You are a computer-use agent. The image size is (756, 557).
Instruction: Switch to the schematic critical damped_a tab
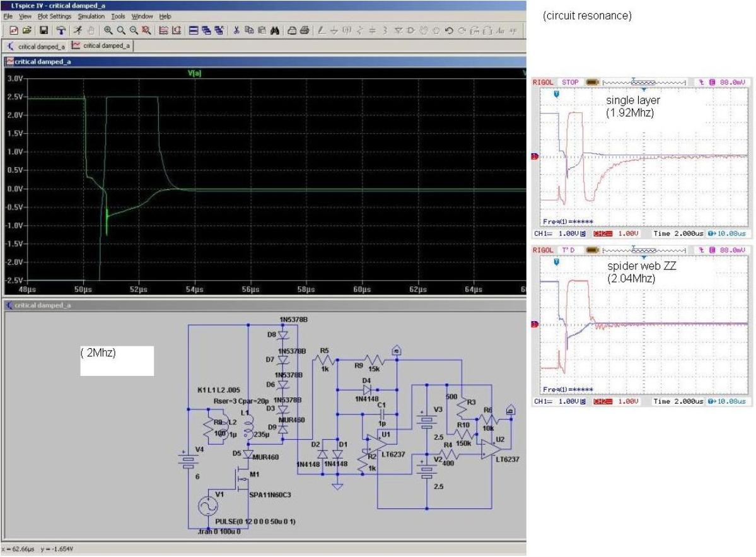click(35, 46)
